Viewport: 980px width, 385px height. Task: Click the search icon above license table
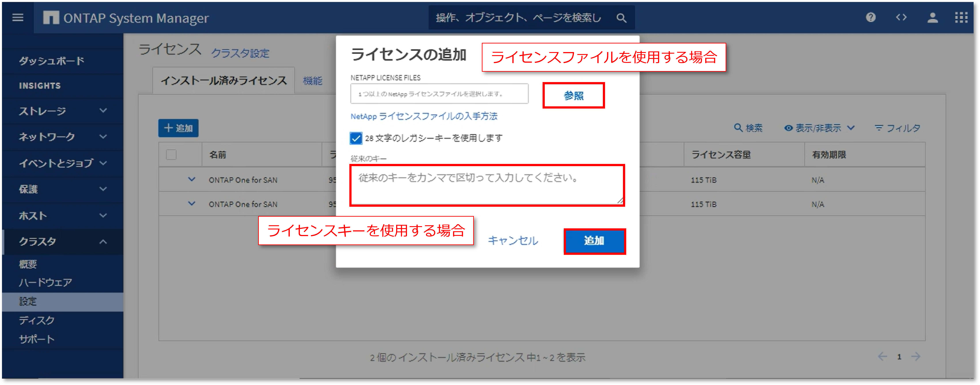(738, 128)
